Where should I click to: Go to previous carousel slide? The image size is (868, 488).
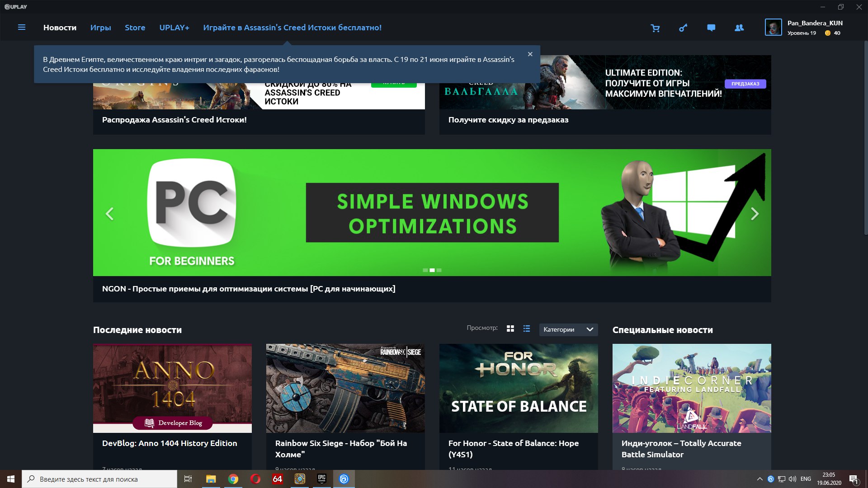coord(109,213)
